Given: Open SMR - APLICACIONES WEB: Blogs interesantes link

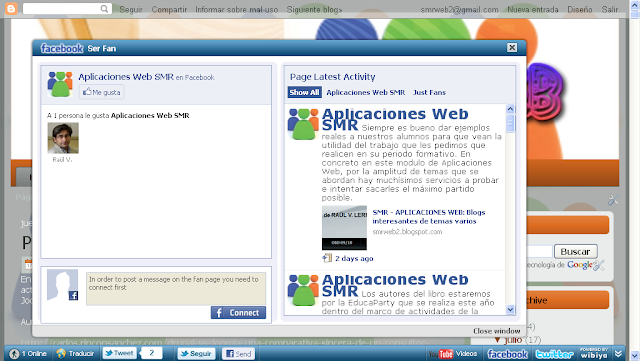Looking at the screenshot, I should tap(429, 216).
